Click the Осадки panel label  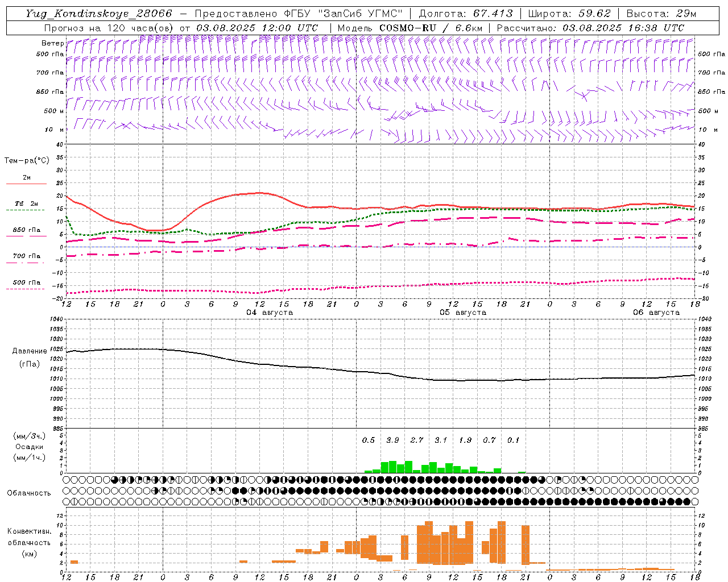click(x=29, y=447)
